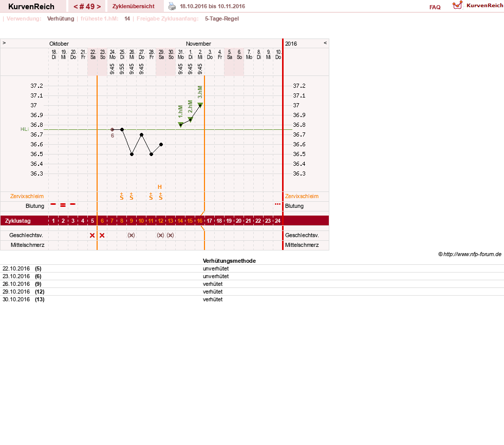Image resolution: width=504 pixels, height=445 pixels.
Task: Click the right Zervixschleim row label
Action: pos(302,196)
